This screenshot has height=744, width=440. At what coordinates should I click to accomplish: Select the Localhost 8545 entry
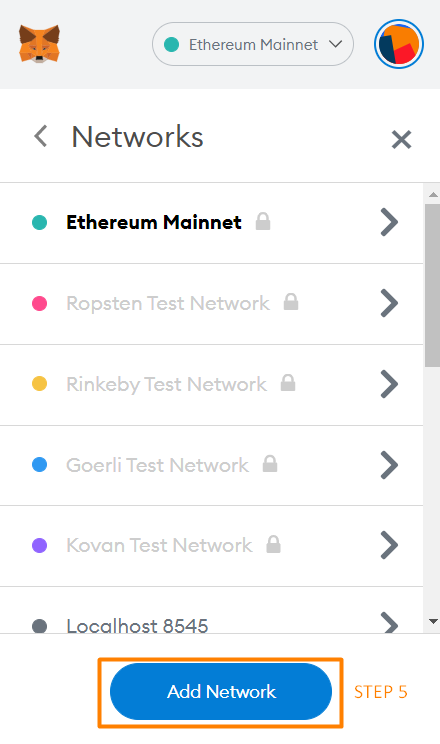click(211, 610)
